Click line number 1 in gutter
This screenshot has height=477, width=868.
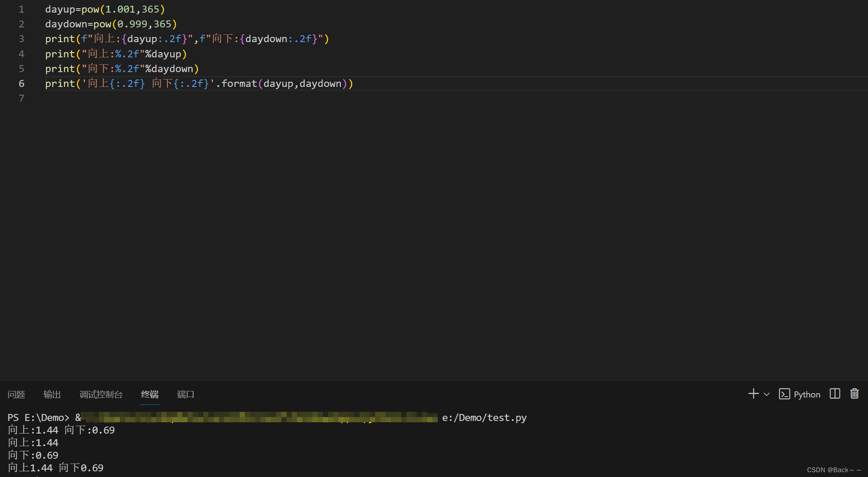pos(22,9)
